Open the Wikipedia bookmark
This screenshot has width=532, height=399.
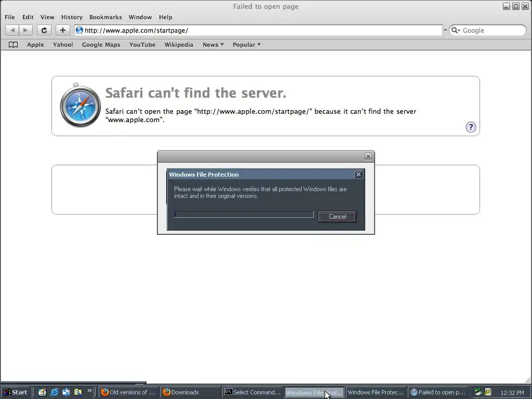point(179,45)
